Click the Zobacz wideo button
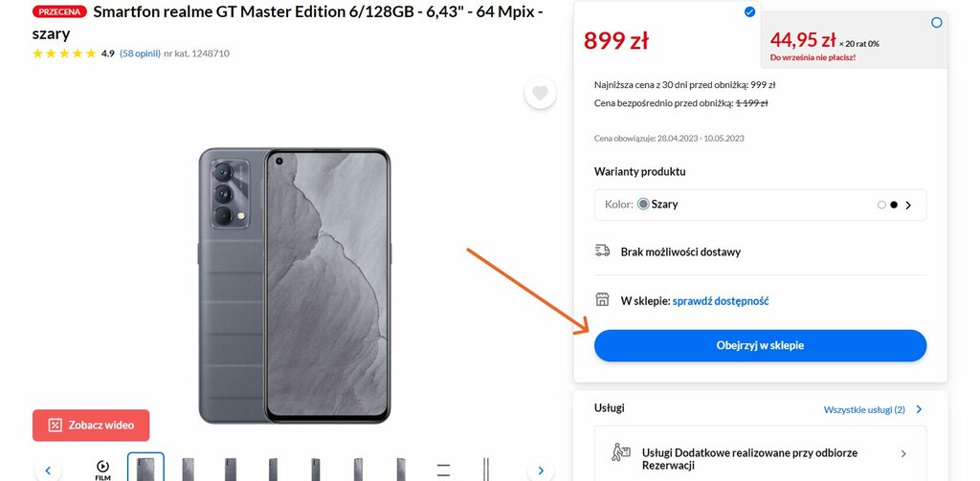Screen dimensions: 980x481 [91, 426]
